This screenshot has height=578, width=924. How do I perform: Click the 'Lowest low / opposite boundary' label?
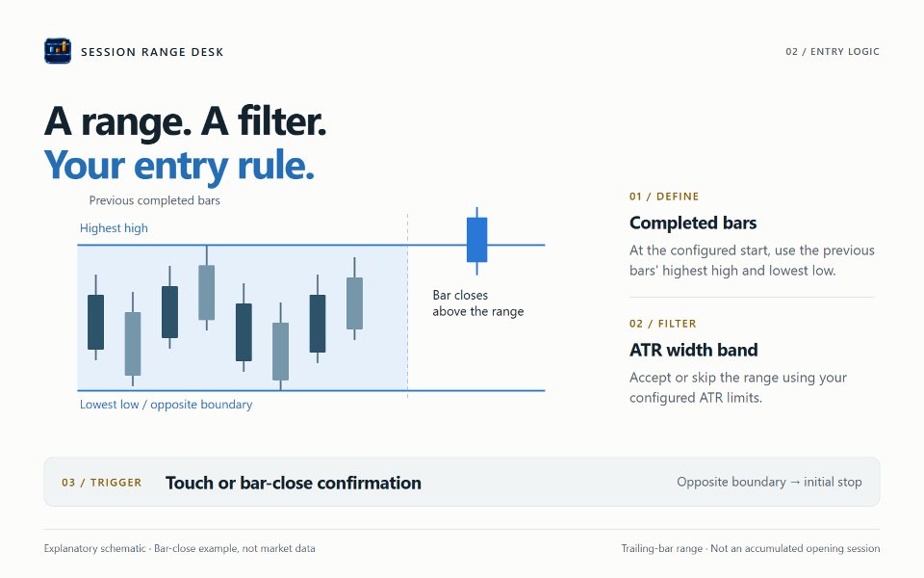(167, 405)
